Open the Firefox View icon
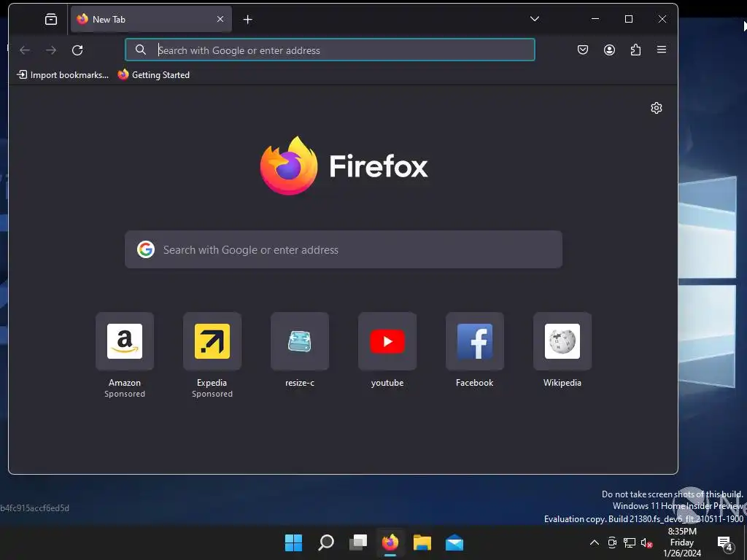The image size is (747, 560). point(51,19)
